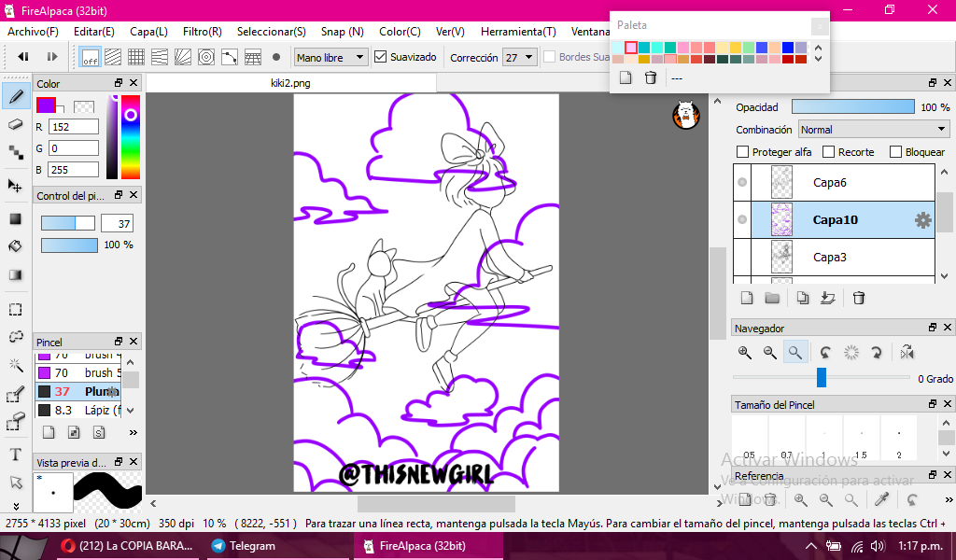Switch to the kiki2.png document tab
Screen dimensions: 956x560
291,83
